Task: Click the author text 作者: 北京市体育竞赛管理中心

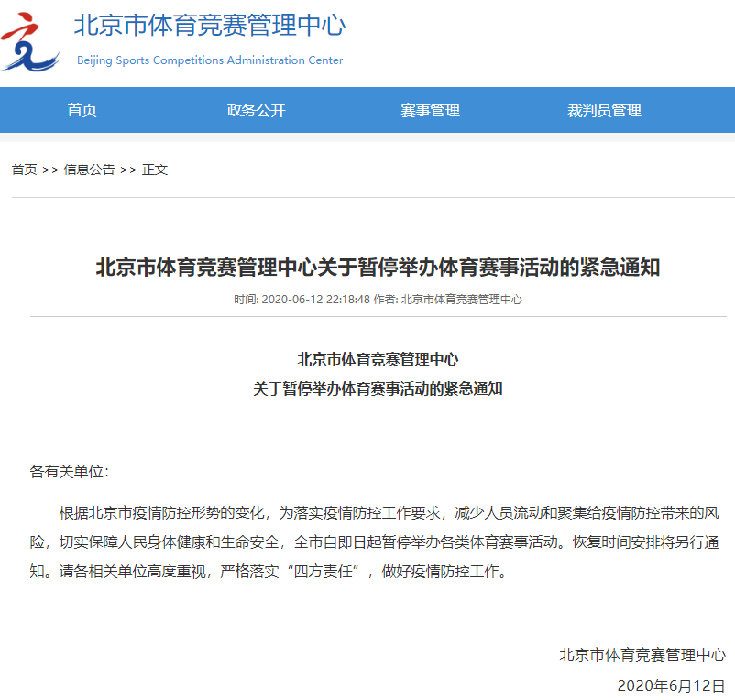Action: coord(447,300)
